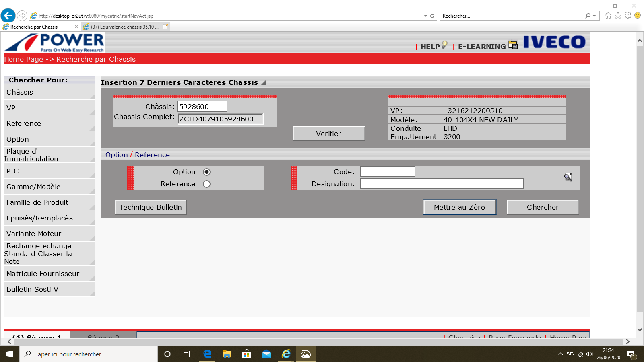Screen dimensions: 644x362
Task: Click the Chercher button
Action: (543, 207)
